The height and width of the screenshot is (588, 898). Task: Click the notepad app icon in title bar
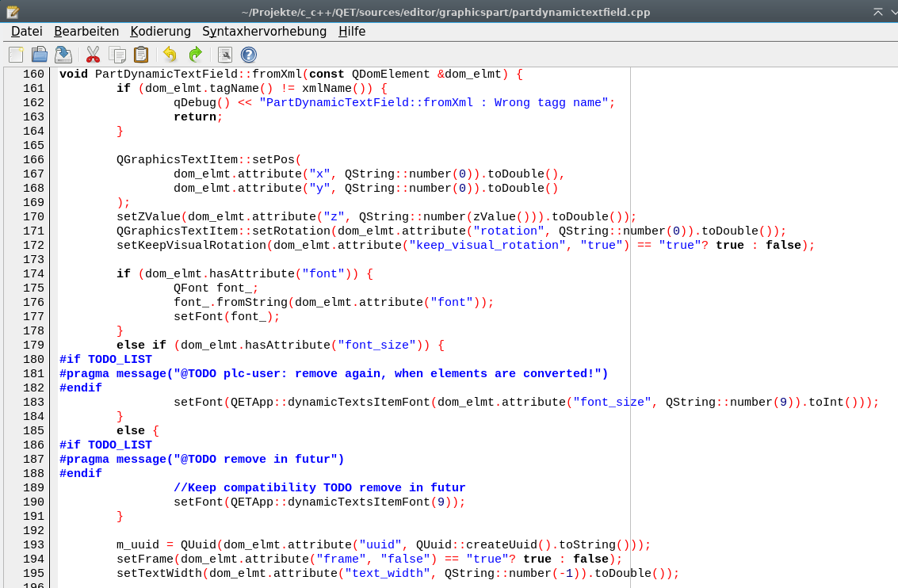click(x=12, y=12)
